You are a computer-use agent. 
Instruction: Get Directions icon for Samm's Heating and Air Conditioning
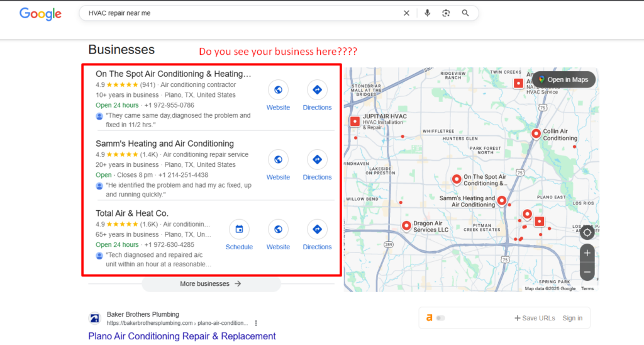(317, 159)
